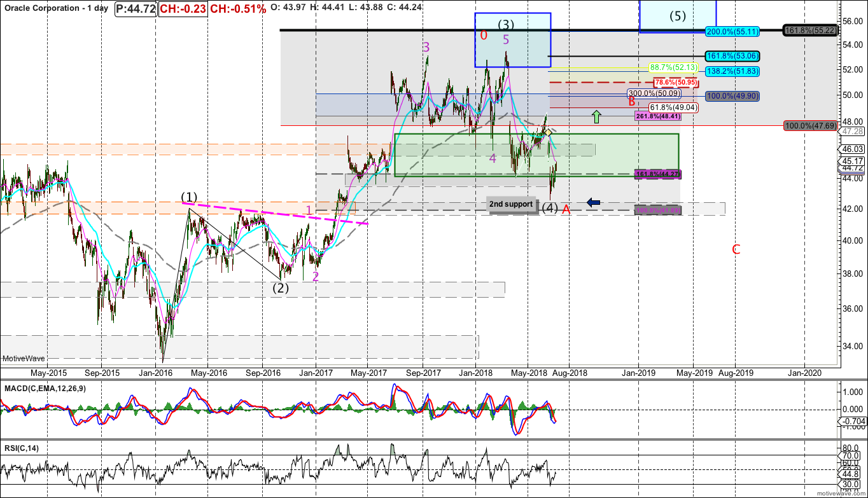The height and width of the screenshot is (498, 868).
Task: Select the red 0 wave label
Action: tap(484, 35)
